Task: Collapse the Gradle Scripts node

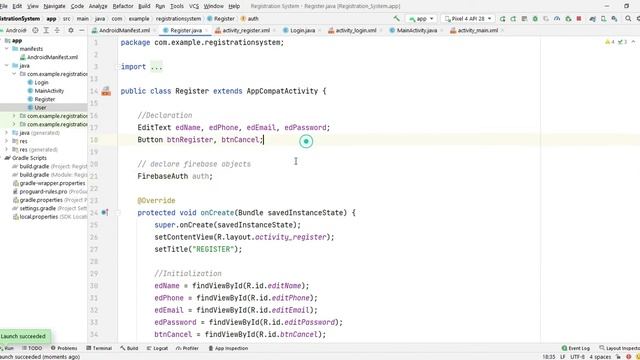Action: pos(2,158)
